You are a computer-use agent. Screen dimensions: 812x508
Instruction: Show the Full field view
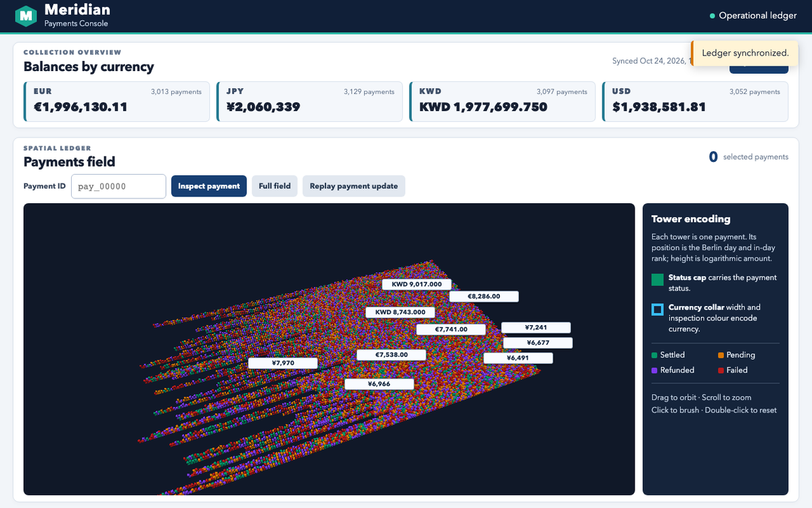pos(275,186)
